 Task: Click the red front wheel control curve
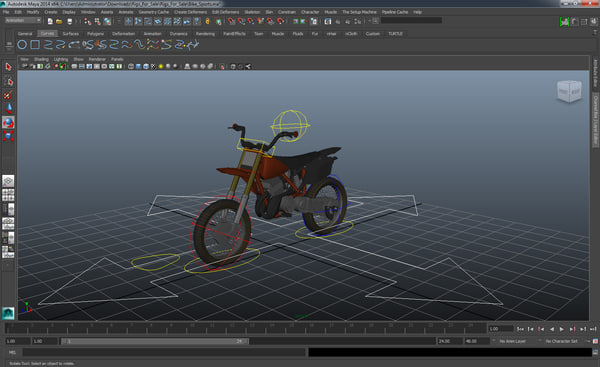pyautogui.click(x=220, y=234)
